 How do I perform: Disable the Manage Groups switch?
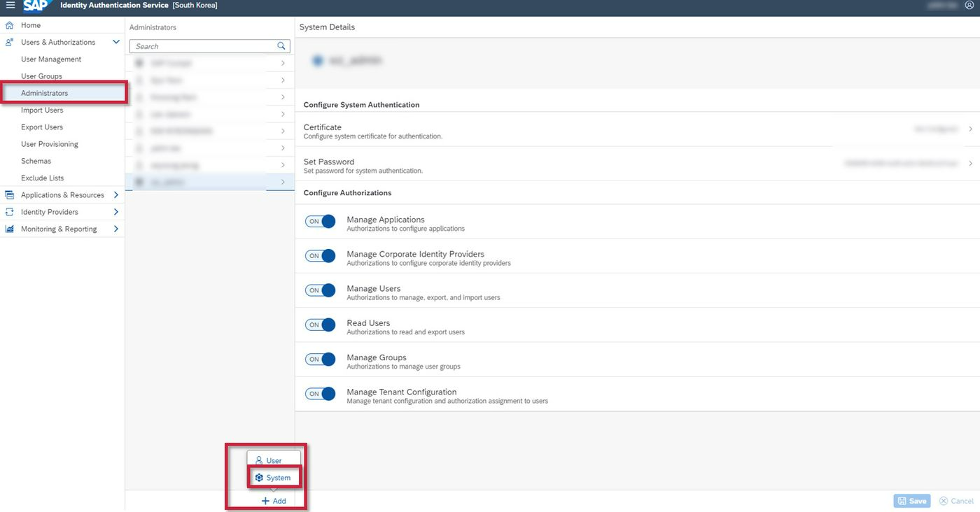point(321,359)
